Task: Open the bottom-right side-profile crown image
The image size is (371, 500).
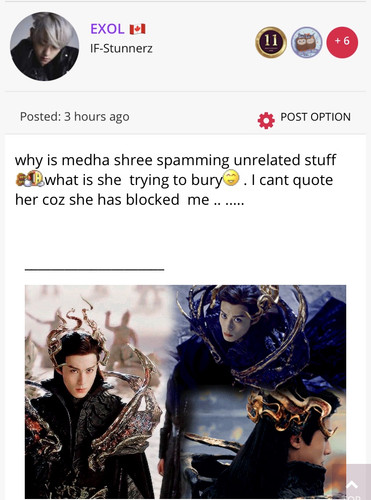Action: 263,443
